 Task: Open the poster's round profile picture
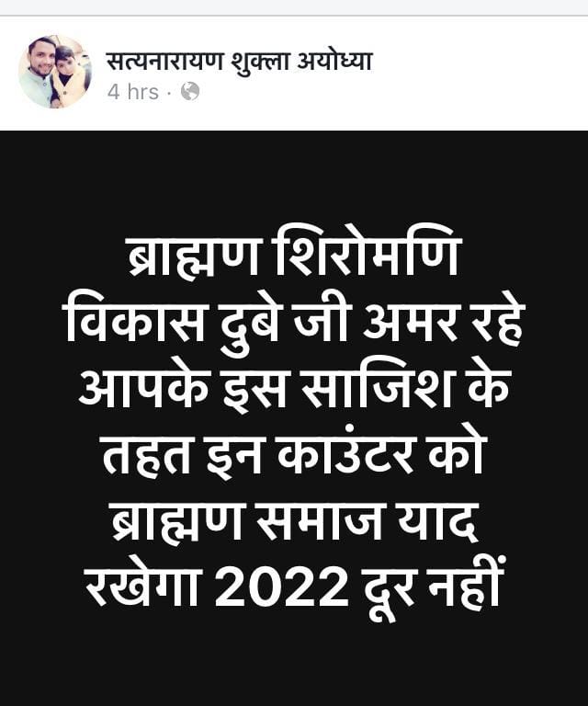click(x=55, y=72)
